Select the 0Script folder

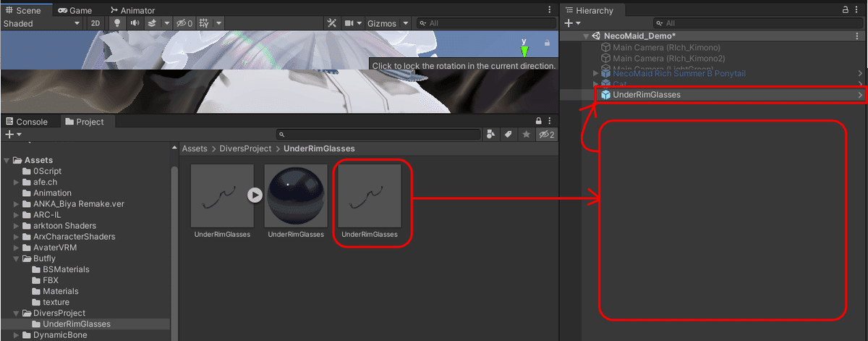click(x=47, y=171)
